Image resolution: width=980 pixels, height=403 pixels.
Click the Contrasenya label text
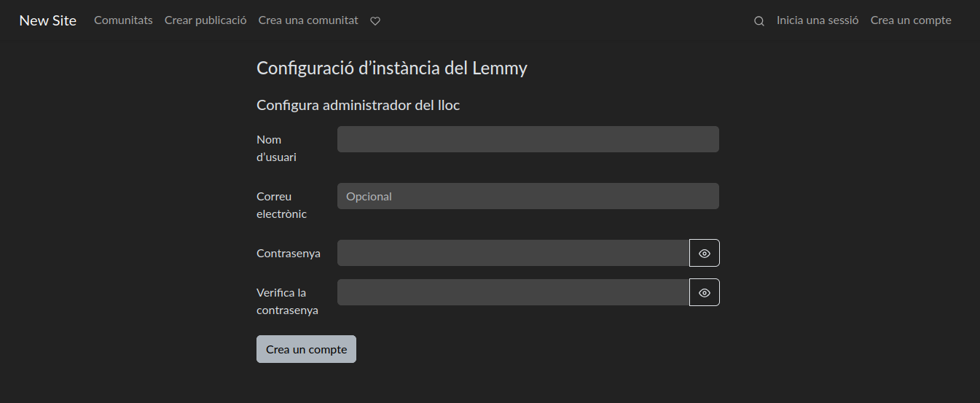288,254
